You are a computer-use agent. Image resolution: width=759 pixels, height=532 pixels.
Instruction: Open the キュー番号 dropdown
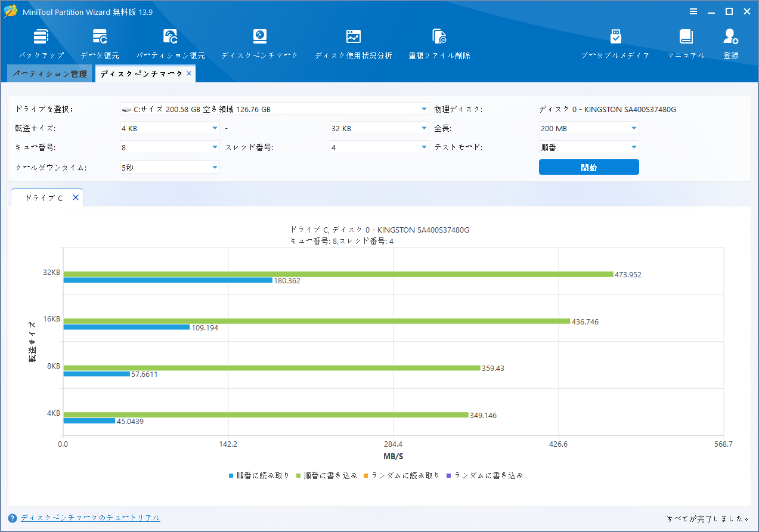(x=169, y=147)
